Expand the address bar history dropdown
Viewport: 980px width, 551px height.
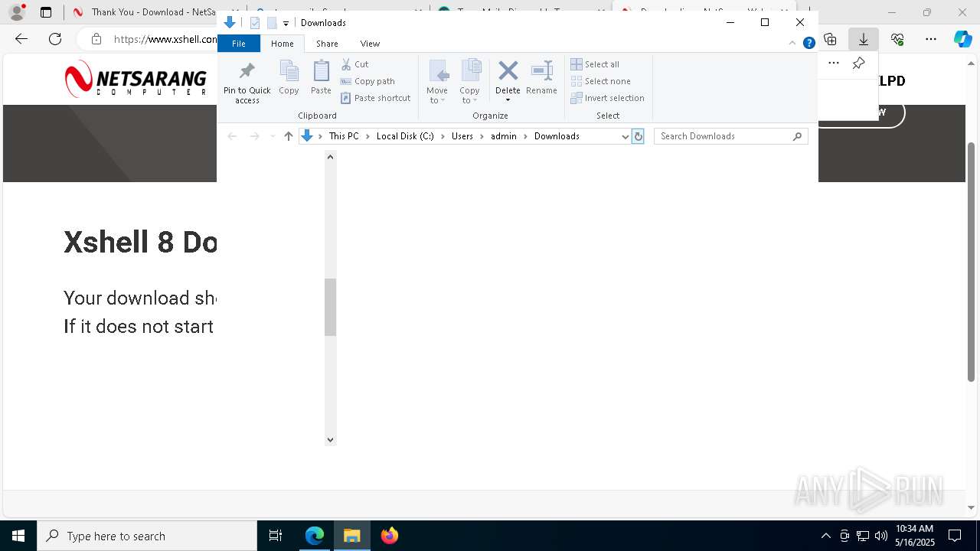[625, 136]
